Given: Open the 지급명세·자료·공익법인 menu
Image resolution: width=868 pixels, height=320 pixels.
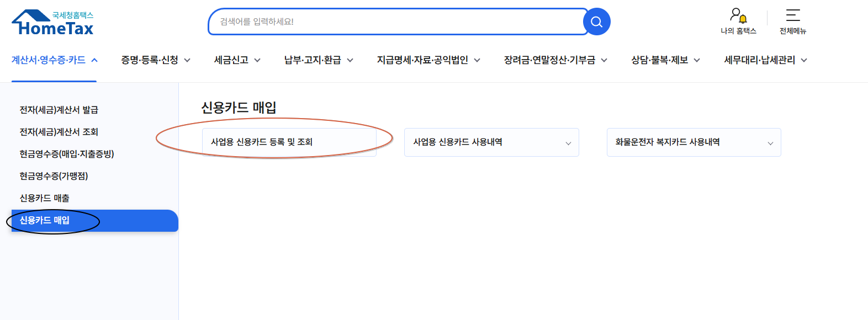Looking at the screenshot, I should [x=428, y=60].
